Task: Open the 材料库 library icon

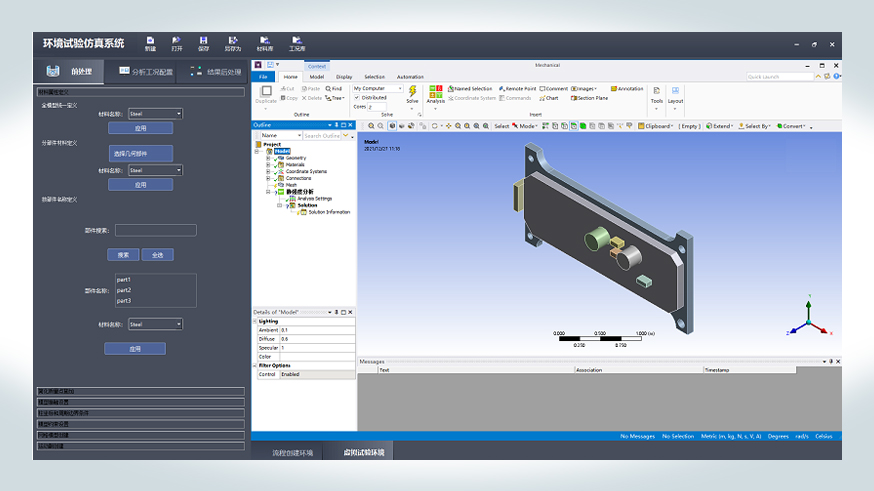Action: [x=265, y=43]
